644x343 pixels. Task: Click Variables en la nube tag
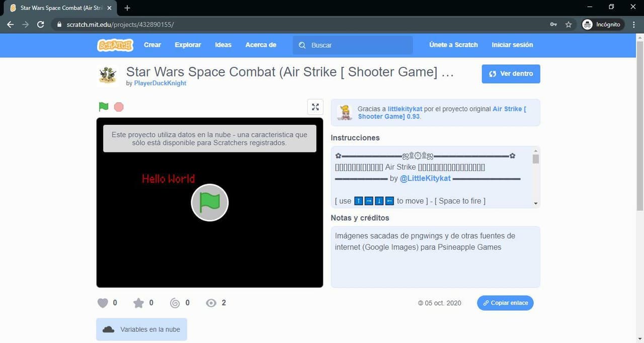click(x=141, y=329)
